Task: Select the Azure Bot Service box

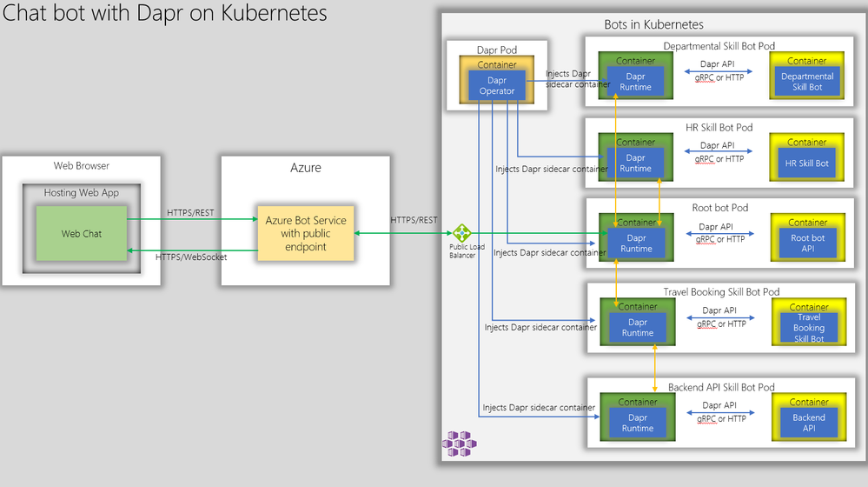Action: pos(306,233)
